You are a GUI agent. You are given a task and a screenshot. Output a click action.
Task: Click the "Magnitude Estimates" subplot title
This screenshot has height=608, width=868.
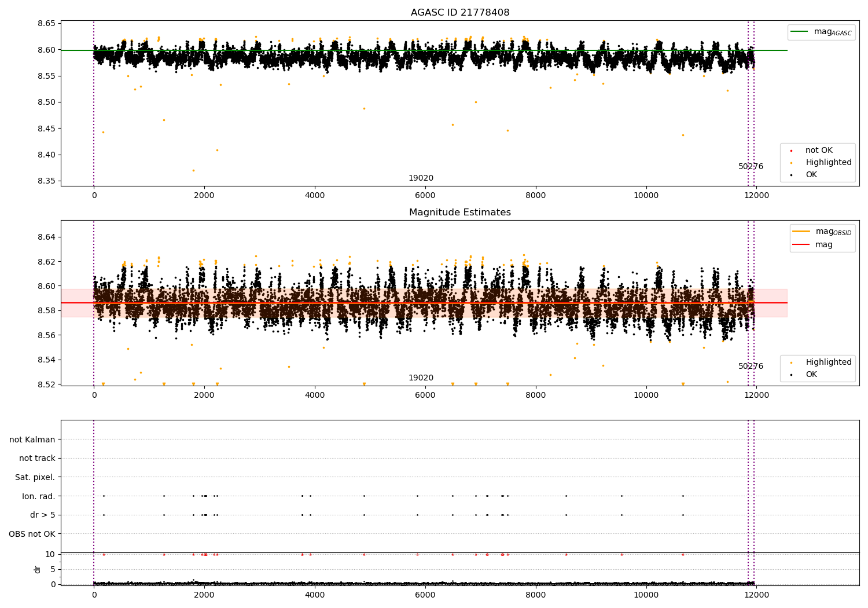(x=460, y=213)
